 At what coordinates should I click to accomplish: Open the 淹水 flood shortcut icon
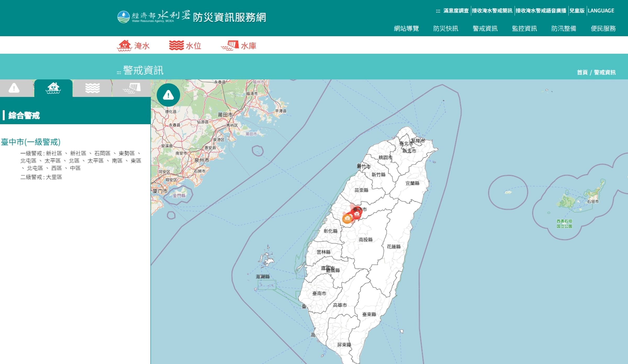133,45
